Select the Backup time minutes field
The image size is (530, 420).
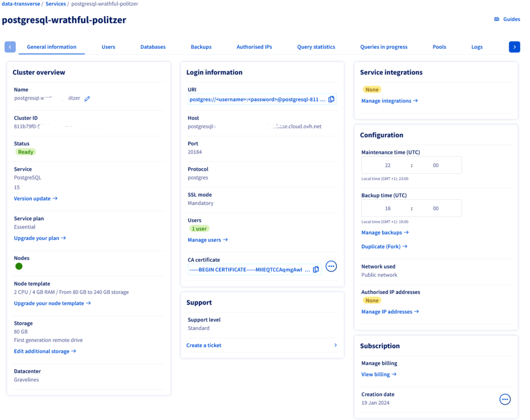point(436,208)
